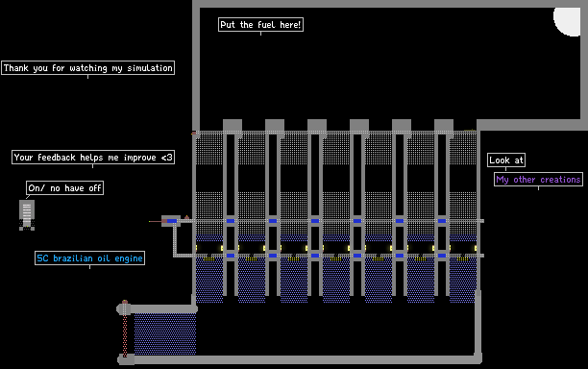Click the last gray cylinder cap on the right
Viewport: 588px width, 369px height.
[444, 125]
